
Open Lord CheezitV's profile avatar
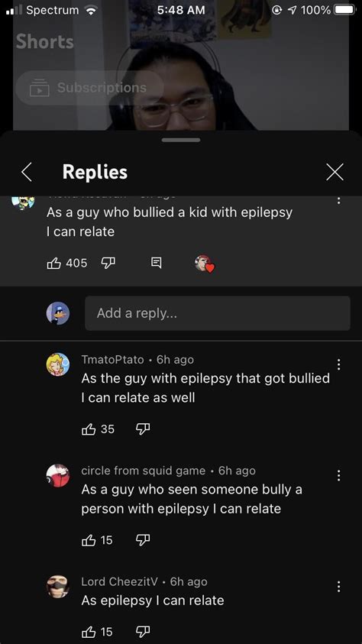[57, 587]
